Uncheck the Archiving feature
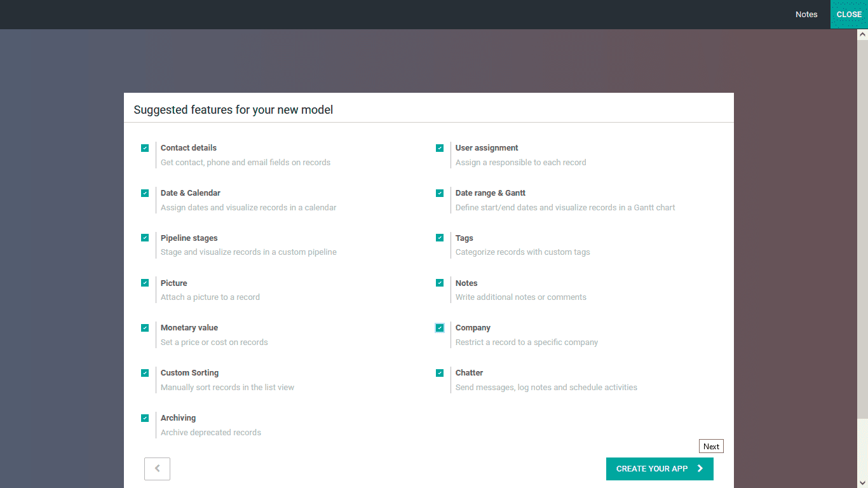 coord(145,418)
